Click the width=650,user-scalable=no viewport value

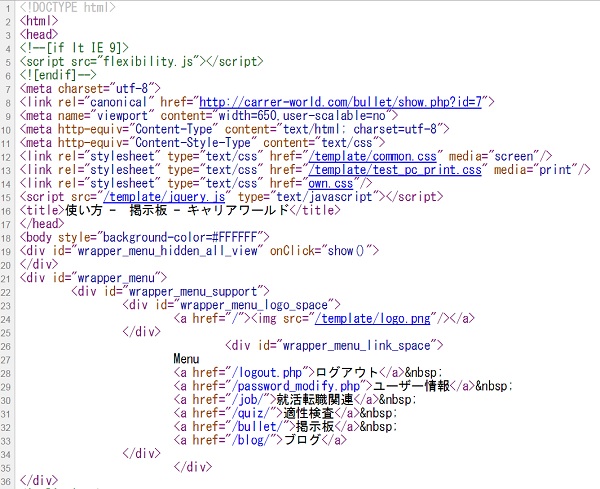point(302,116)
